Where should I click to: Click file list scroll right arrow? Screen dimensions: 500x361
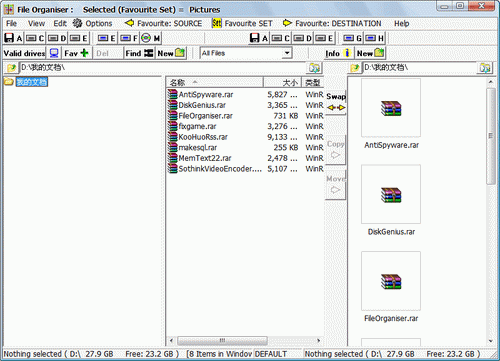pos(319,341)
